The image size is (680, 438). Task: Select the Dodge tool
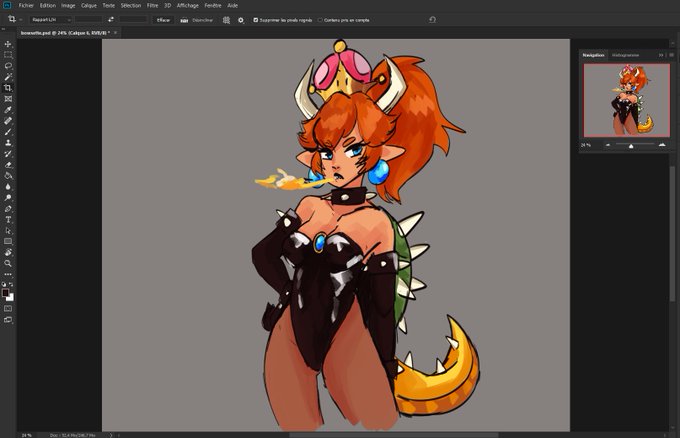(x=8, y=198)
